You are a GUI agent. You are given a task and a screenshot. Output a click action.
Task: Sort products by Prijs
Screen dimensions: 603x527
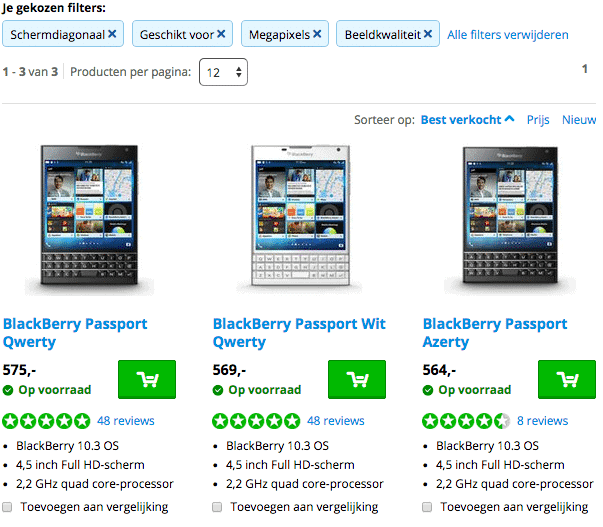538,120
